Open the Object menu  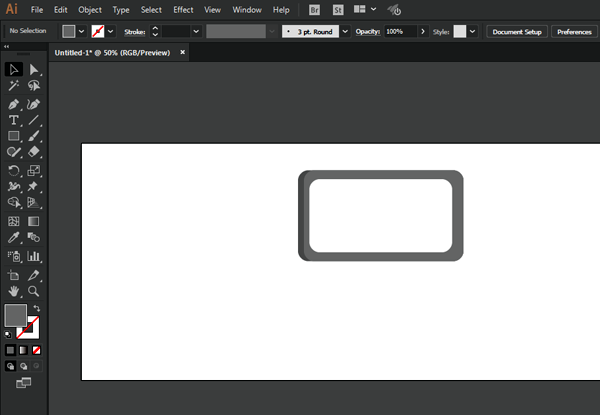[90, 9]
